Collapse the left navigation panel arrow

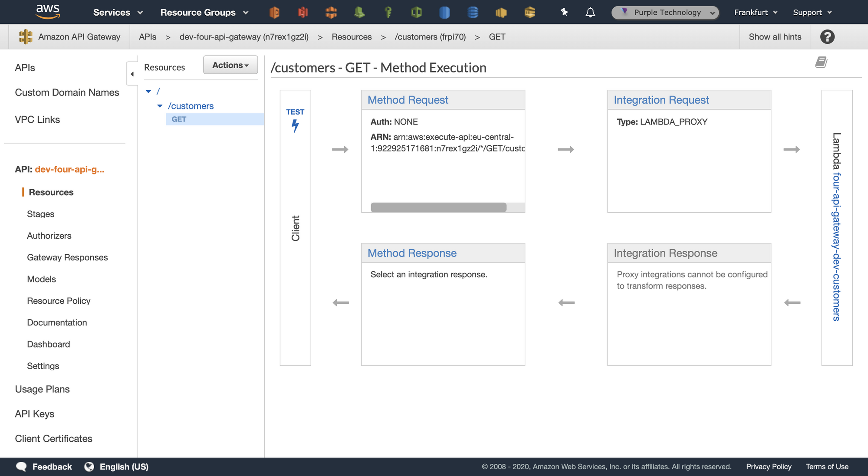132,74
